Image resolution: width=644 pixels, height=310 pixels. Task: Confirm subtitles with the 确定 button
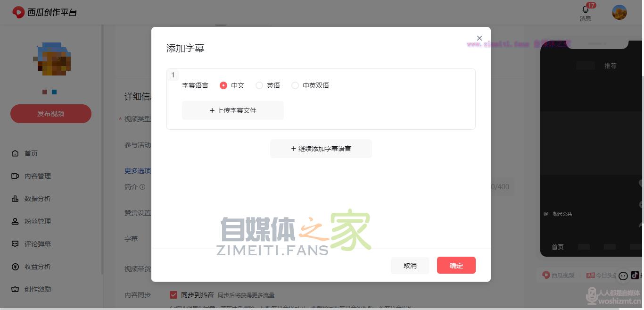click(x=456, y=265)
